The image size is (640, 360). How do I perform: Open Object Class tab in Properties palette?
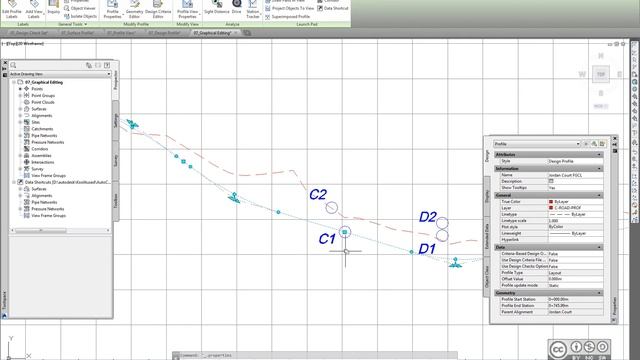coord(487,277)
